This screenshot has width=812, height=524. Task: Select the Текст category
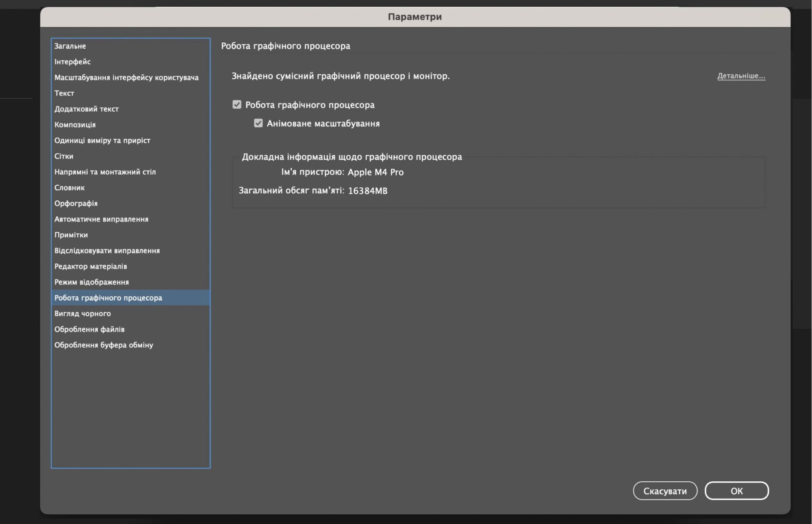point(64,93)
